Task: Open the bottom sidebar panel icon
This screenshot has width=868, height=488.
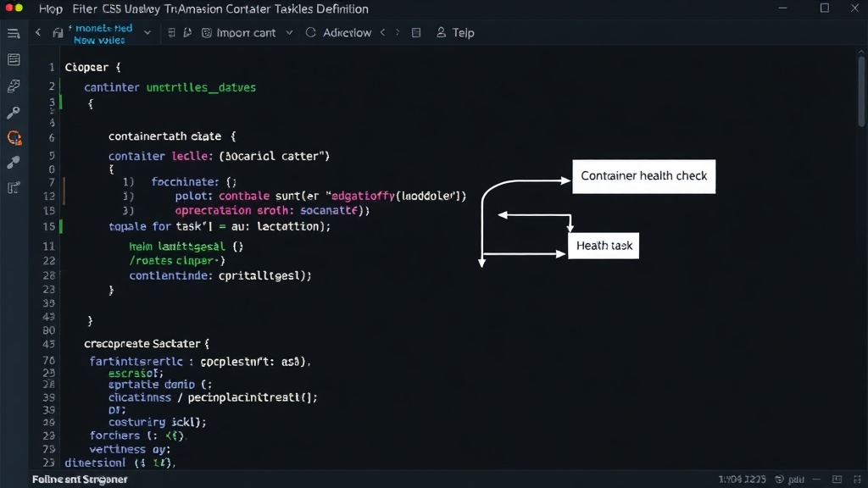Action: 14,187
